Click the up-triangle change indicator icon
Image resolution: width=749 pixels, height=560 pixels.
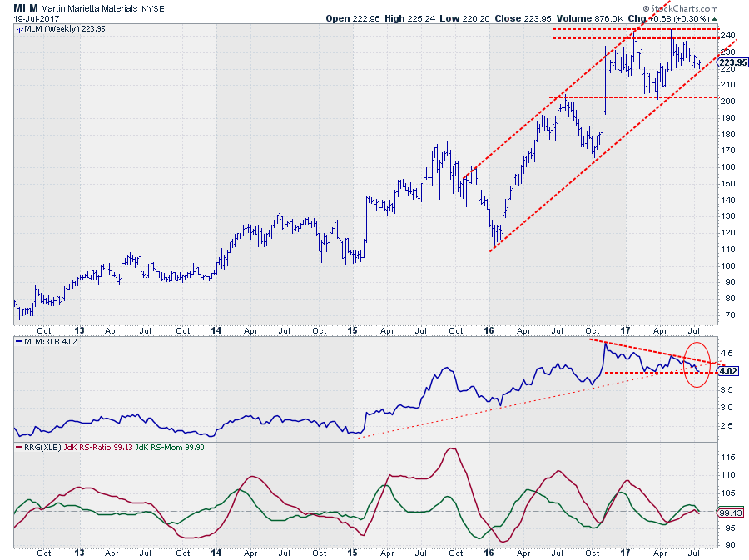coord(714,19)
